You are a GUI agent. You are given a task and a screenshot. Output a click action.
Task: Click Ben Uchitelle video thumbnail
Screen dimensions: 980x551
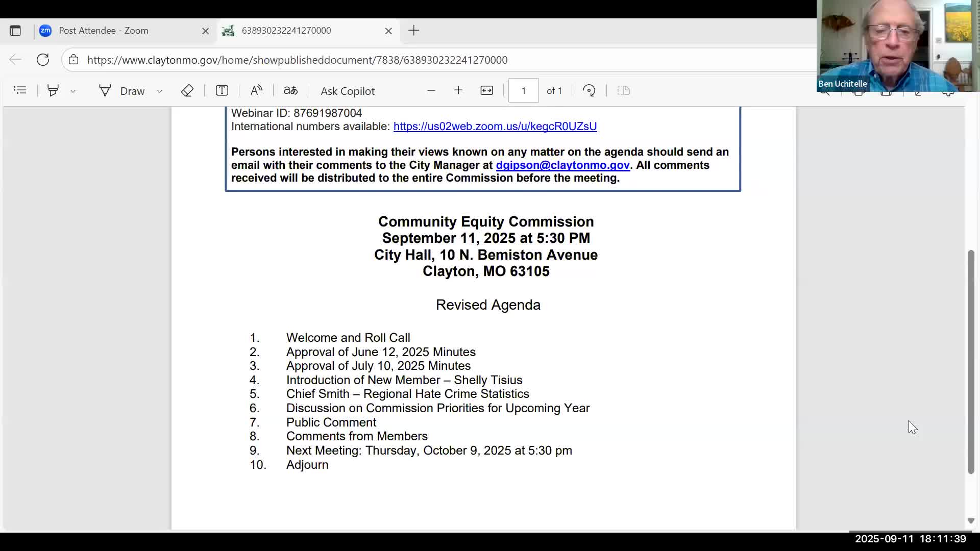898,46
